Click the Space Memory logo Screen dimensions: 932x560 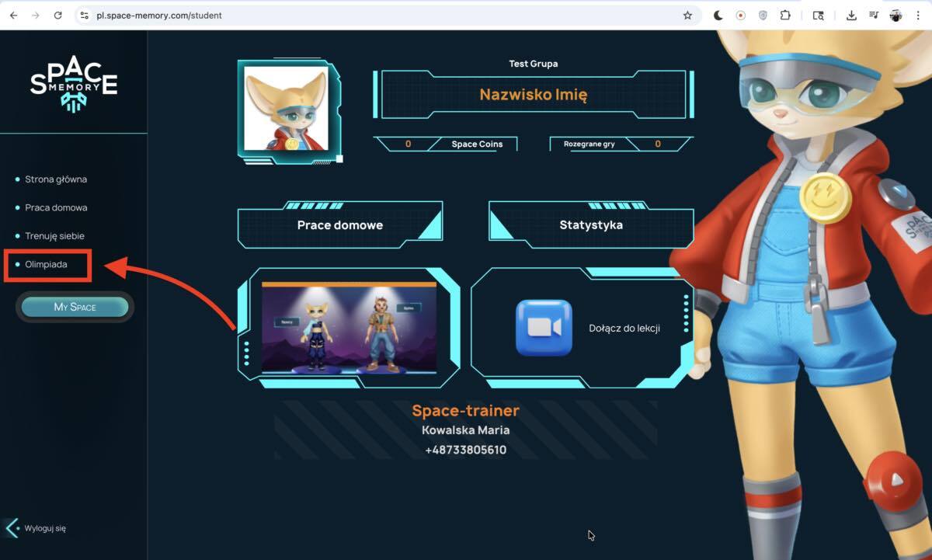(x=74, y=84)
